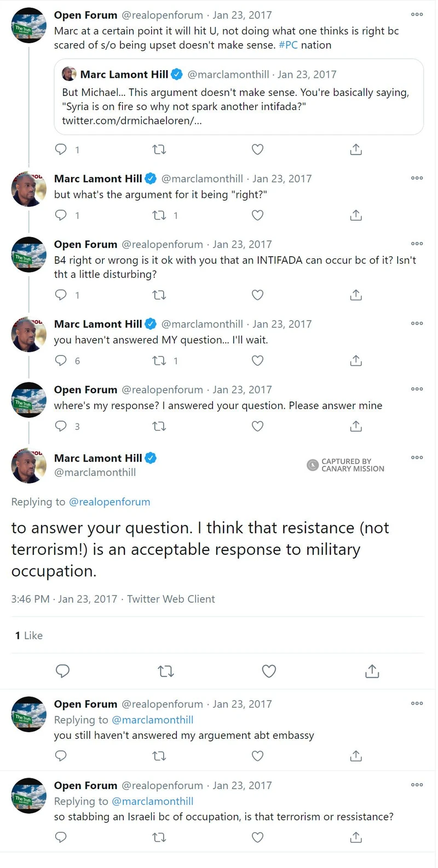Screen dimensions: 438x868
Task: Like the tweet asking about stabbing an Israeli
Action: click(x=257, y=837)
